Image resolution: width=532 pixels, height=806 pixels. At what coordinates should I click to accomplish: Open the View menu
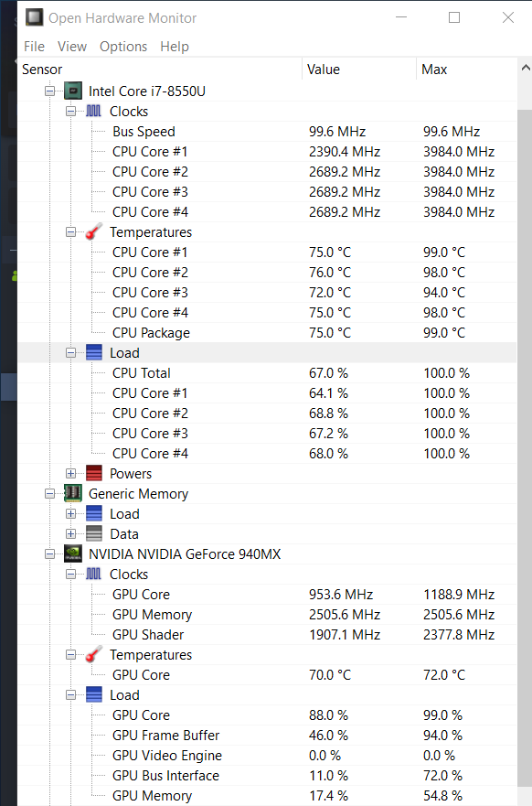[72, 47]
